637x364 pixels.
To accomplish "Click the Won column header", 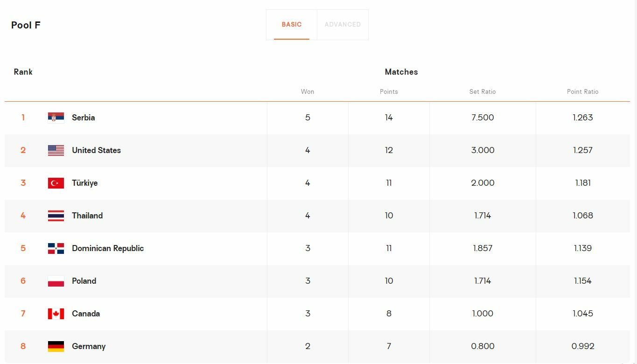I will [x=308, y=91].
